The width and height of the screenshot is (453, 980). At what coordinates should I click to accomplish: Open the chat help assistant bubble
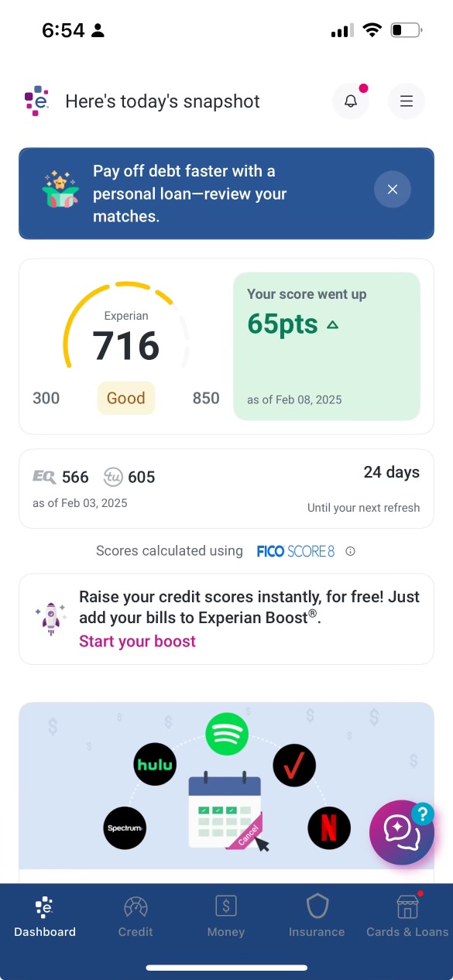(x=402, y=832)
